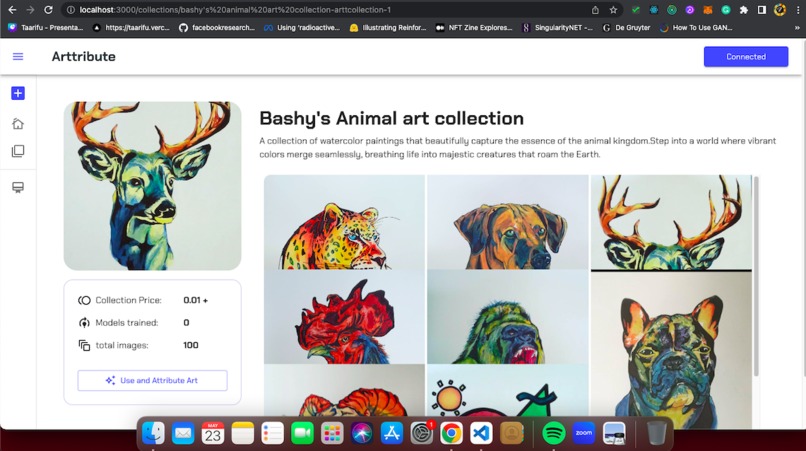Open Google Chrome from the dock
This screenshot has width=806, height=451.
point(451,433)
